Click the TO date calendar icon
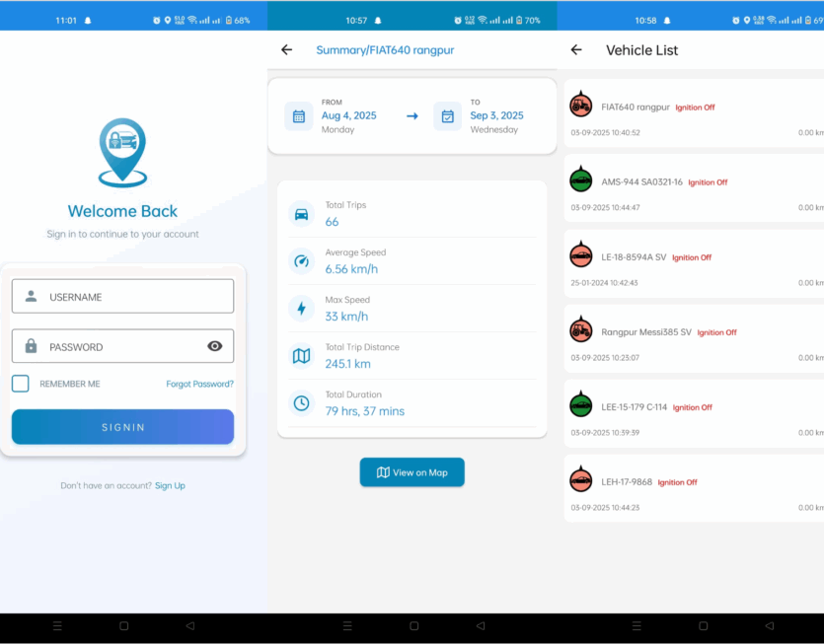The width and height of the screenshot is (824, 644). [447, 116]
